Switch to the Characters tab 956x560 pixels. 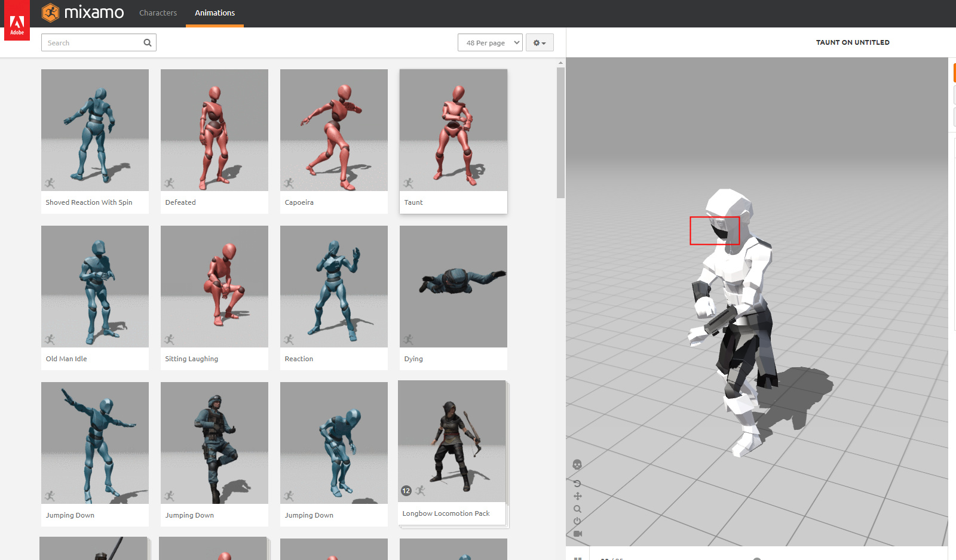158,13
